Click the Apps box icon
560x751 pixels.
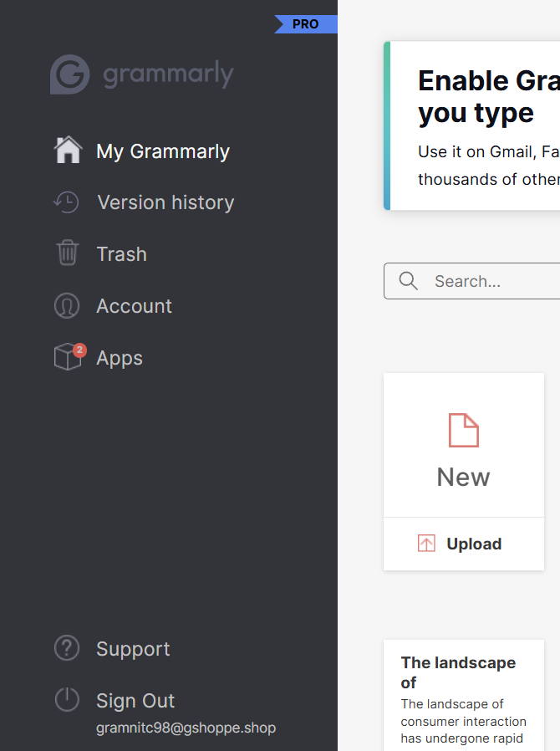(68, 357)
